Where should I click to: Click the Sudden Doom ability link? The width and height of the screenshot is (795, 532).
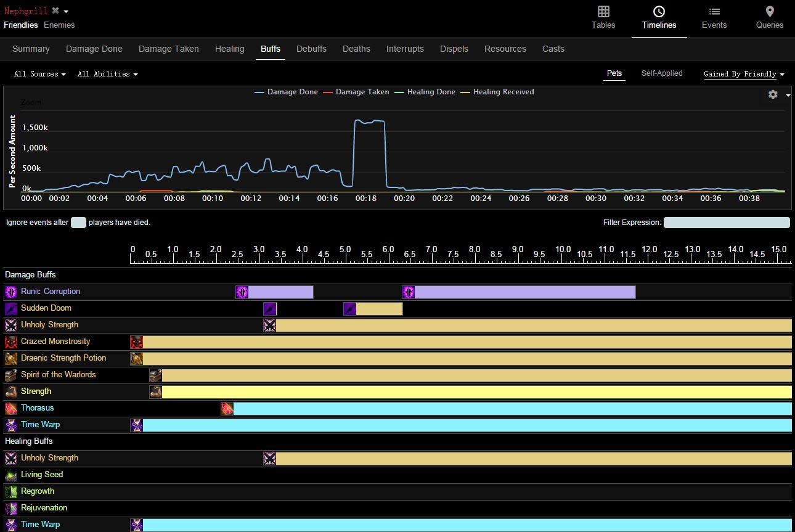click(46, 308)
